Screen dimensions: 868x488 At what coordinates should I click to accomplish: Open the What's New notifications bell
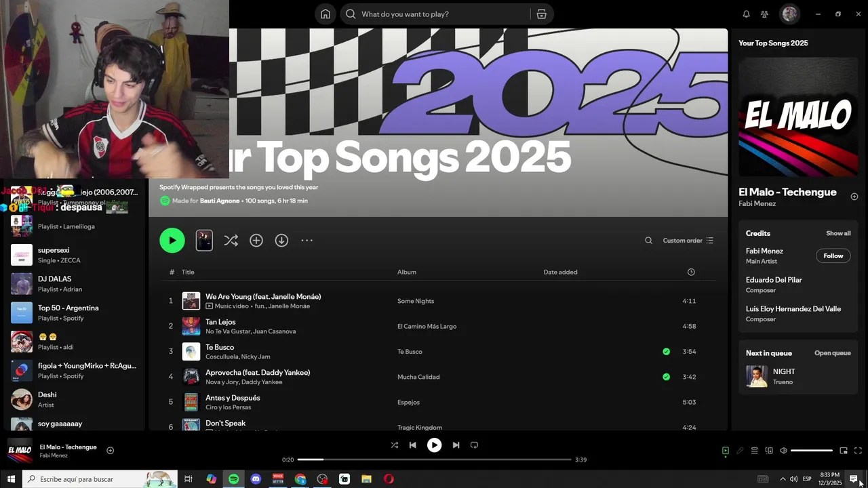coord(746,14)
